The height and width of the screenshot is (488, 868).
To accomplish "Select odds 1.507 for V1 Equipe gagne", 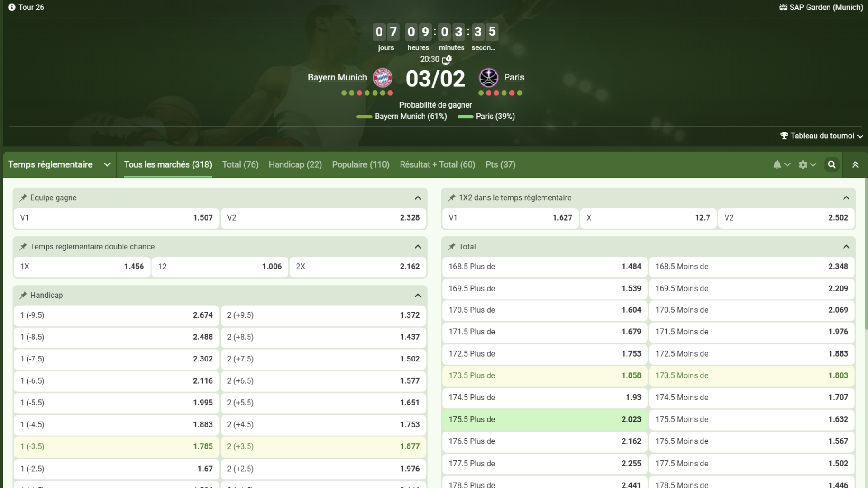I will pos(116,217).
